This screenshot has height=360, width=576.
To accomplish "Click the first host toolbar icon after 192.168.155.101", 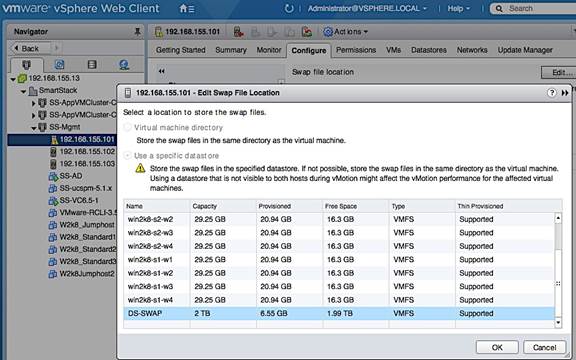I will point(238,32).
